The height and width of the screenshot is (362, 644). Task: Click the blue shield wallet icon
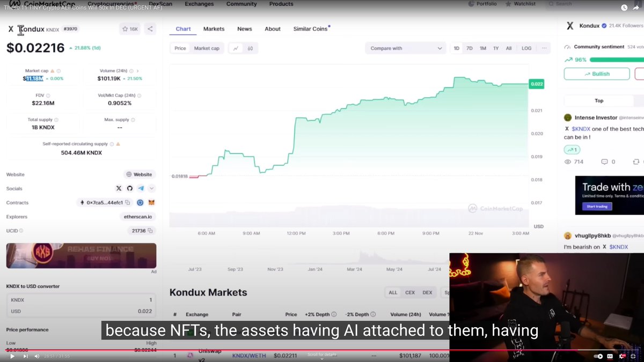[140, 203]
